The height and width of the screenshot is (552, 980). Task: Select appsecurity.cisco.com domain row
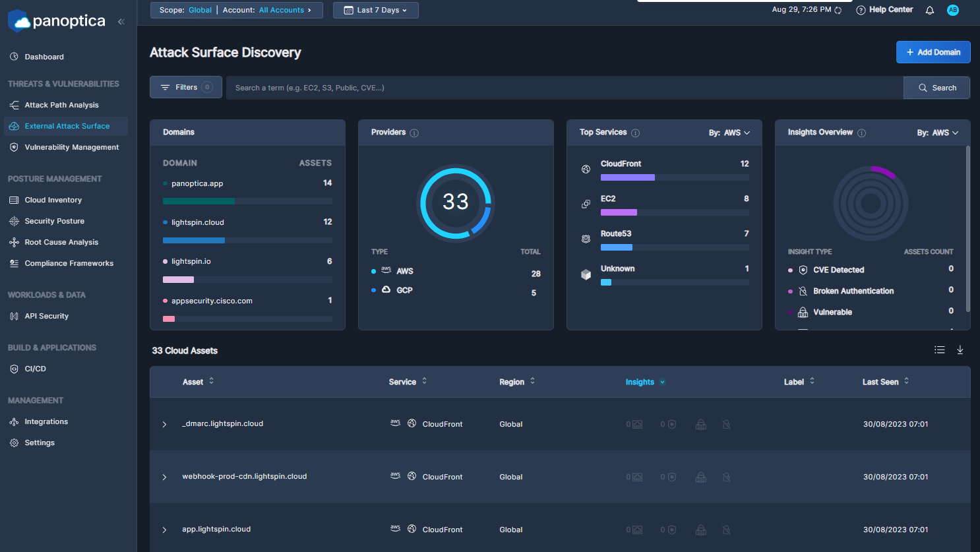[x=247, y=309]
